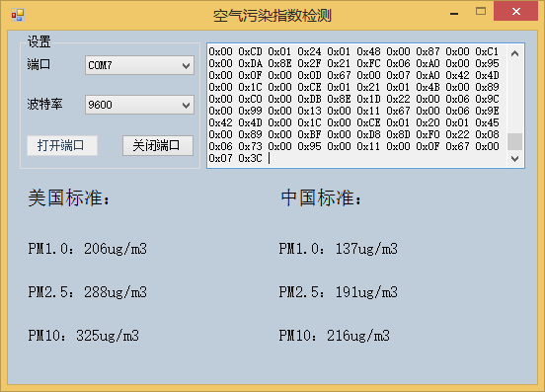545x392 pixels.
Task: Open the 波特率 9600 dropdown
Action: tap(139, 105)
